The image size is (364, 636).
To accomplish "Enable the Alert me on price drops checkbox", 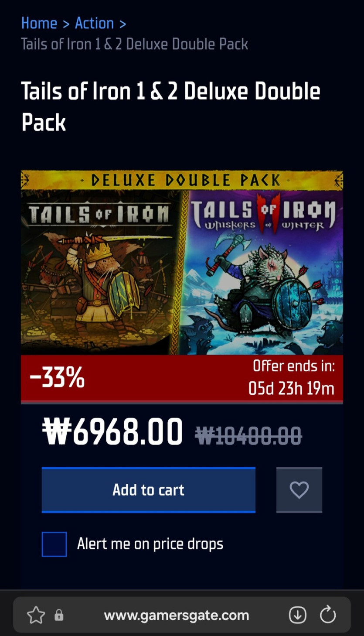I will point(54,544).
